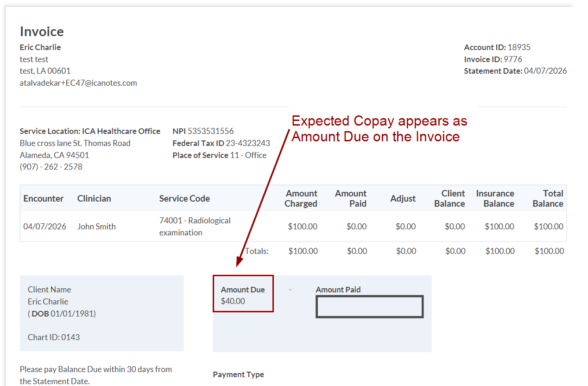The image size is (588, 386).
Task: Click the Client Balance column header
Action: [449, 198]
